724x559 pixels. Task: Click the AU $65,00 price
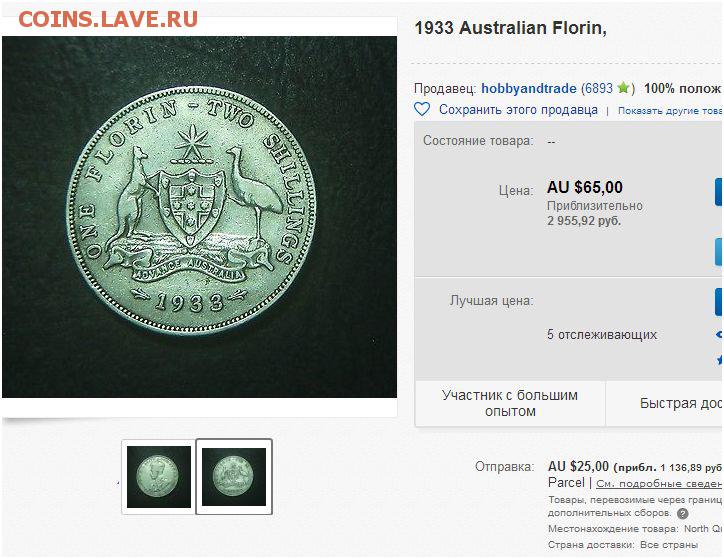585,187
